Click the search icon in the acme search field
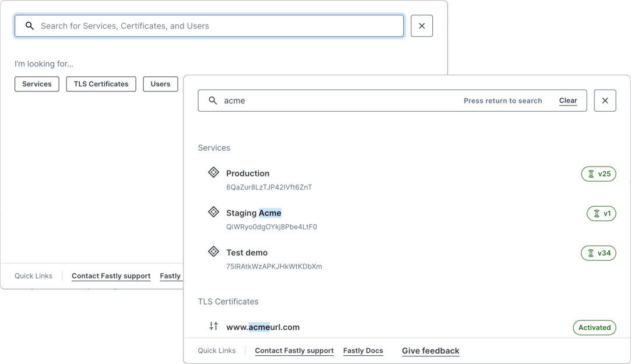This screenshot has height=364, width=631. [213, 100]
